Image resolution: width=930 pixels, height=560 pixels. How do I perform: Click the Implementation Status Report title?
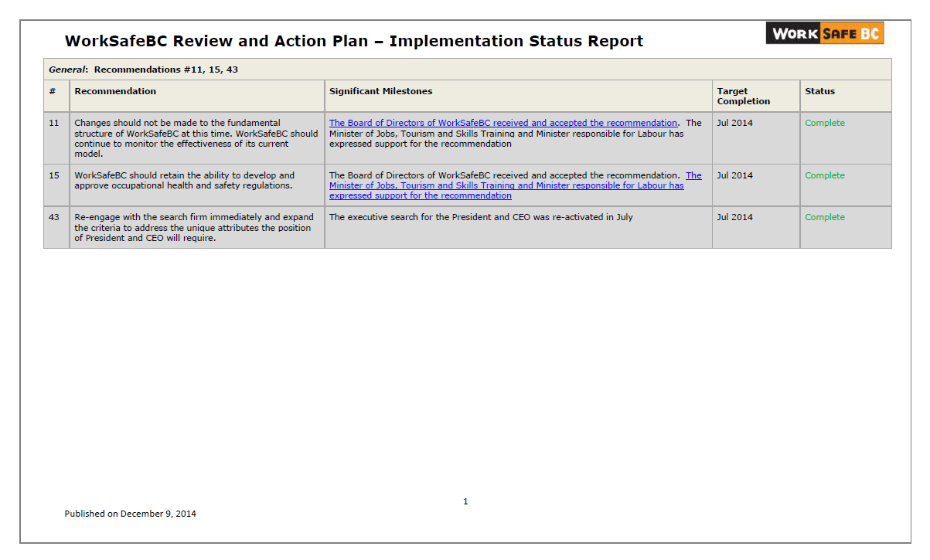pos(353,42)
